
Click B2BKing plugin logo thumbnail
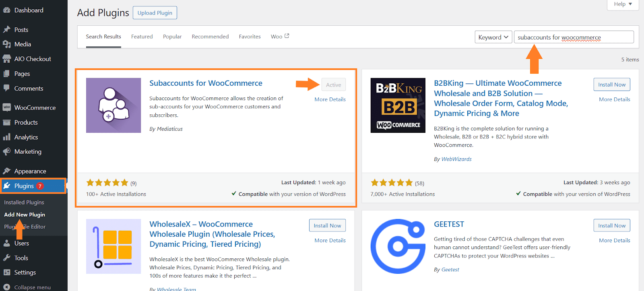[x=398, y=105]
